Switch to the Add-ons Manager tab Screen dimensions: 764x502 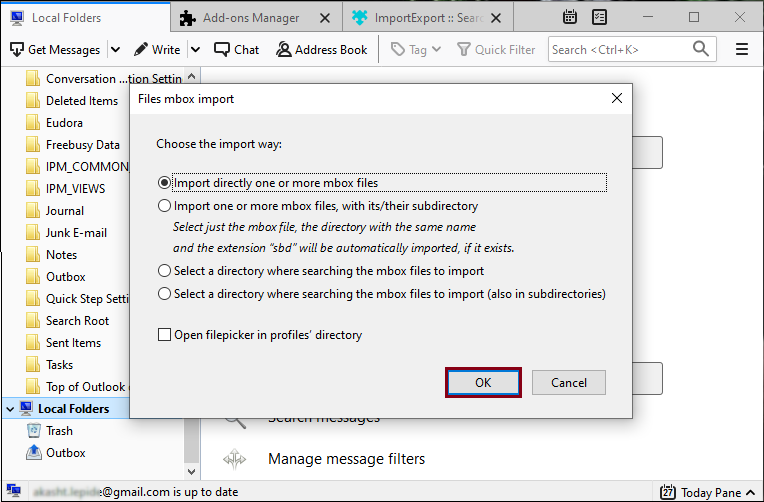coord(251,18)
